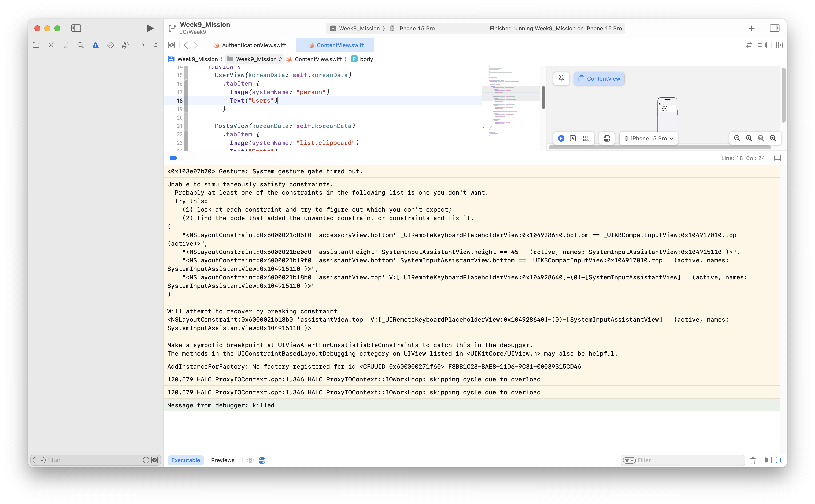This screenshot has height=504, width=815.
Task: Open the Report navigator
Action: [x=155, y=45]
